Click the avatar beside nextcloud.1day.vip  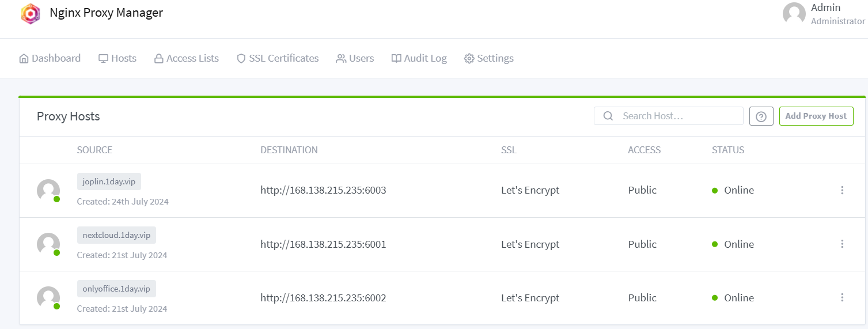pyautogui.click(x=48, y=244)
